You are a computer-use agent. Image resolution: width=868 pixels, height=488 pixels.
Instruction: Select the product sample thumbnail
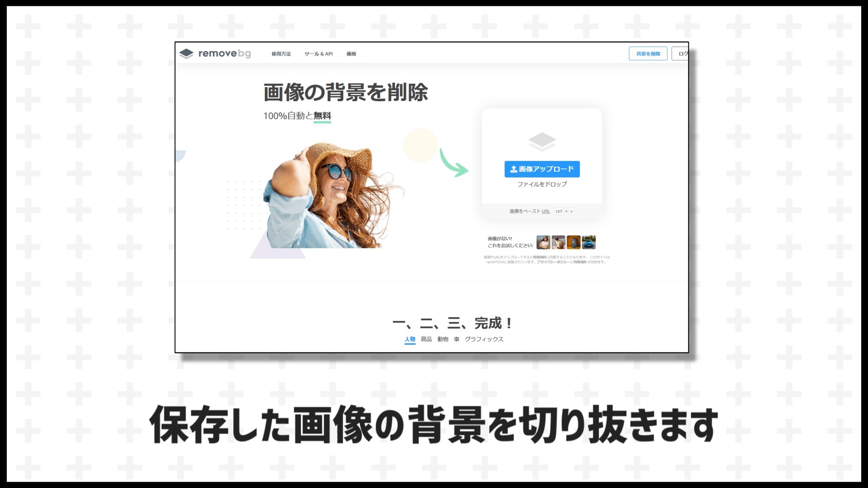tap(573, 241)
